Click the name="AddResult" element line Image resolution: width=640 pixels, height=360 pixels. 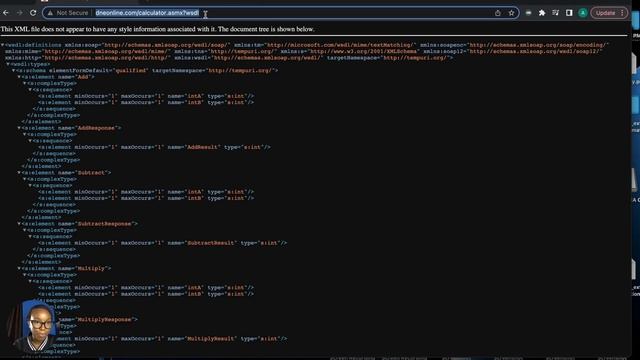coord(154,147)
